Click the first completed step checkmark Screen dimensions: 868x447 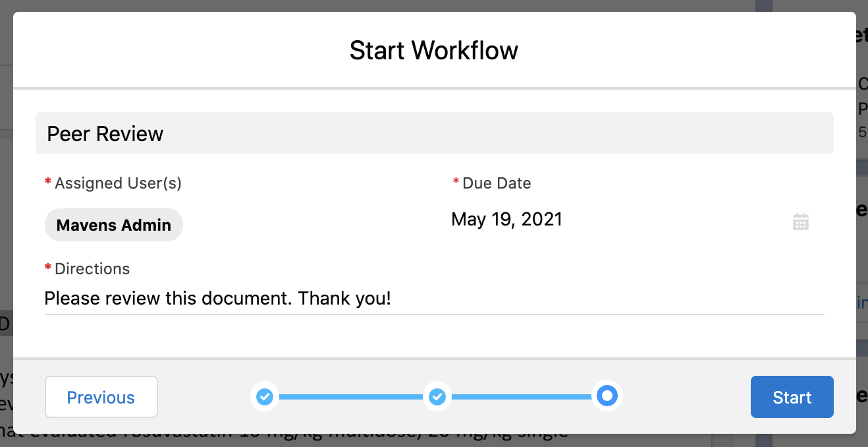click(264, 397)
